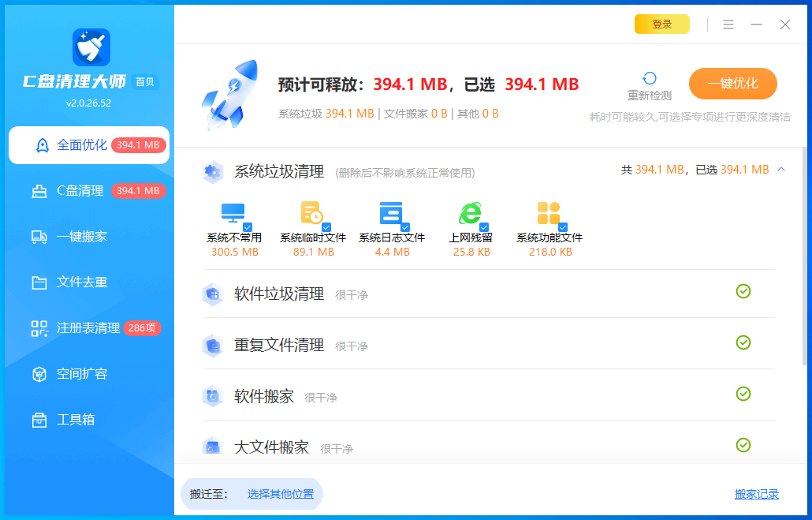The width and height of the screenshot is (812, 520).
Task: Click the 百贝 badge near the title
Action: click(x=144, y=82)
